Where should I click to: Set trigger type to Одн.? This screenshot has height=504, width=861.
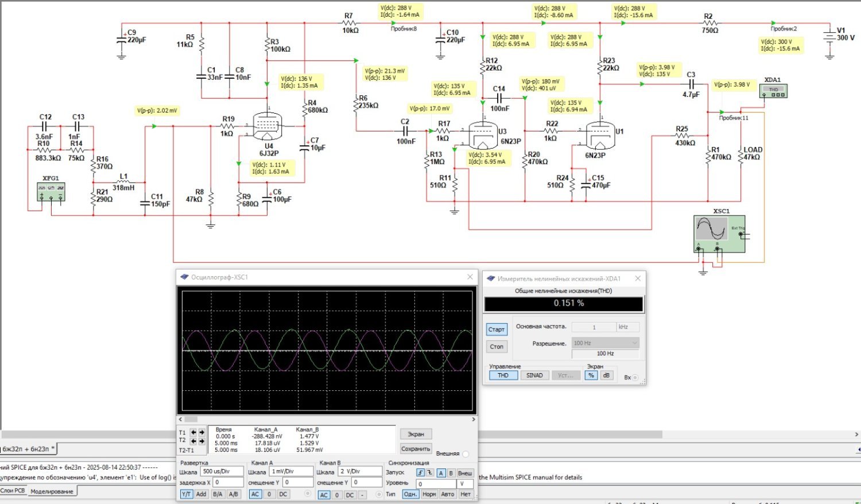click(410, 494)
